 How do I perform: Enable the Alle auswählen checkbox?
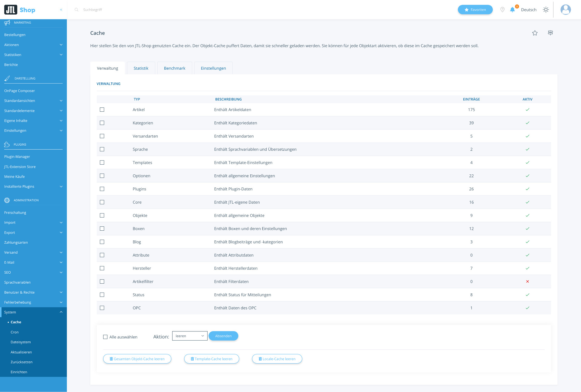tap(105, 337)
